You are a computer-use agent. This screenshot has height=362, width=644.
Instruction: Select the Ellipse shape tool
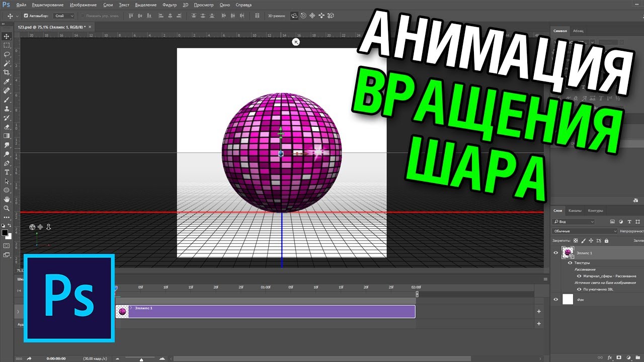[x=7, y=190]
